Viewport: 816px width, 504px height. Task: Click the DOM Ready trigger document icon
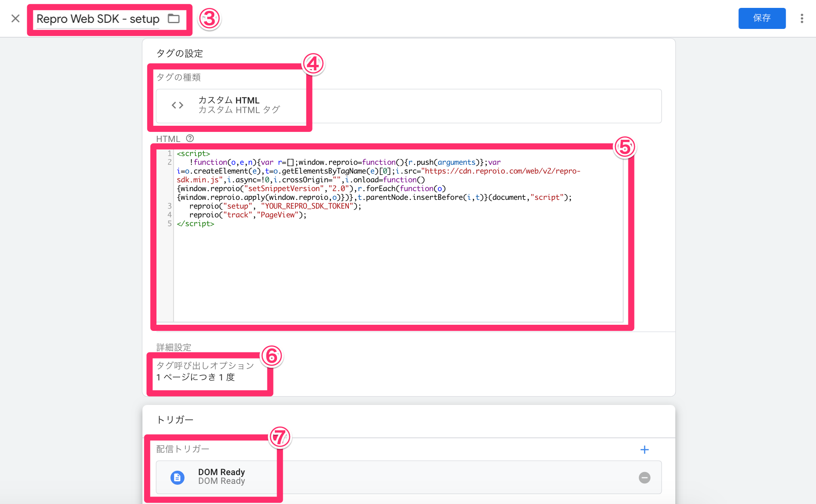click(x=177, y=477)
